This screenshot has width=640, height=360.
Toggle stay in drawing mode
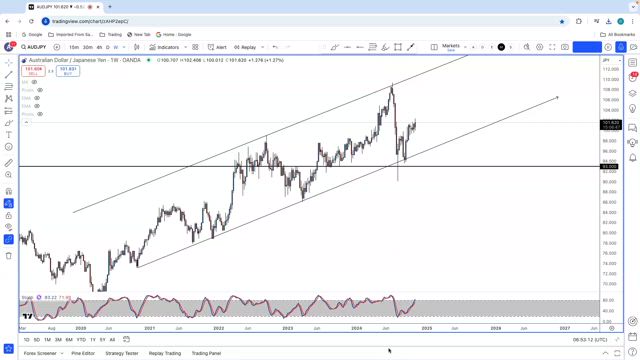(x=9, y=203)
